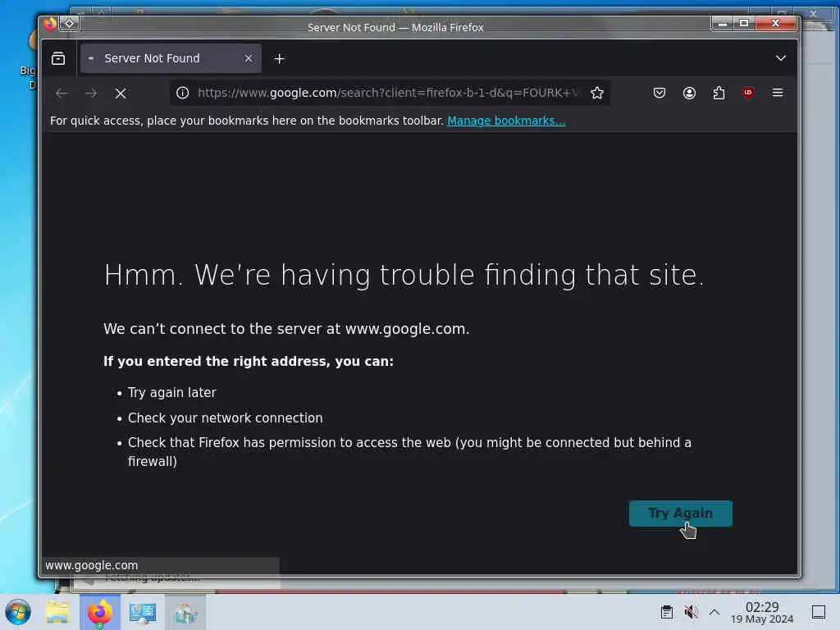
Task: Click the google.com URL address bar
Action: click(388, 93)
